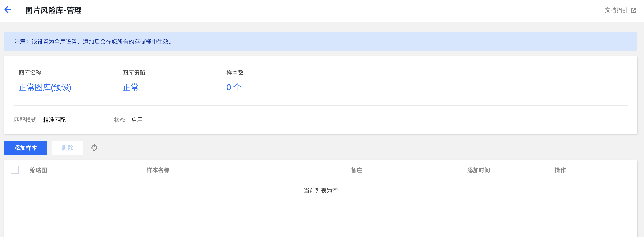This screenshot has height=237, width=644.
Task: Click the back arrow icon
Action: 8,10
